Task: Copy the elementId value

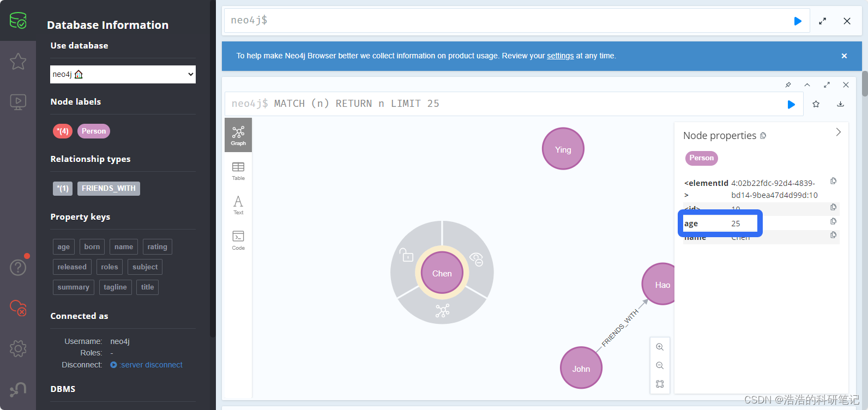Action: 833,181
